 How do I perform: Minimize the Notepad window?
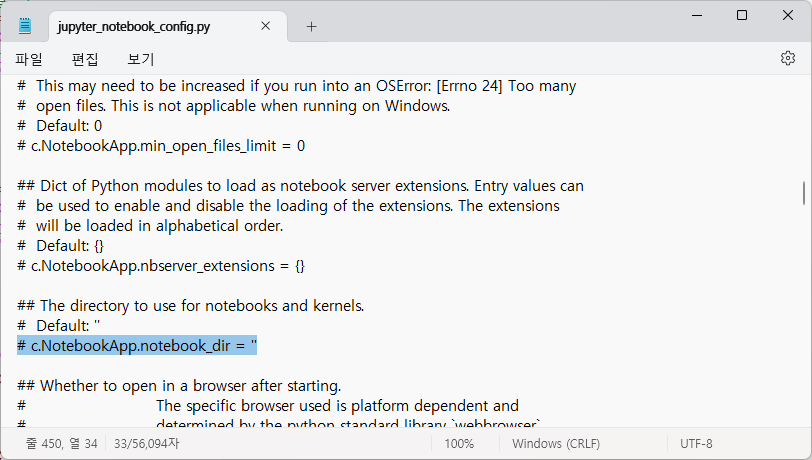(697, 15)
